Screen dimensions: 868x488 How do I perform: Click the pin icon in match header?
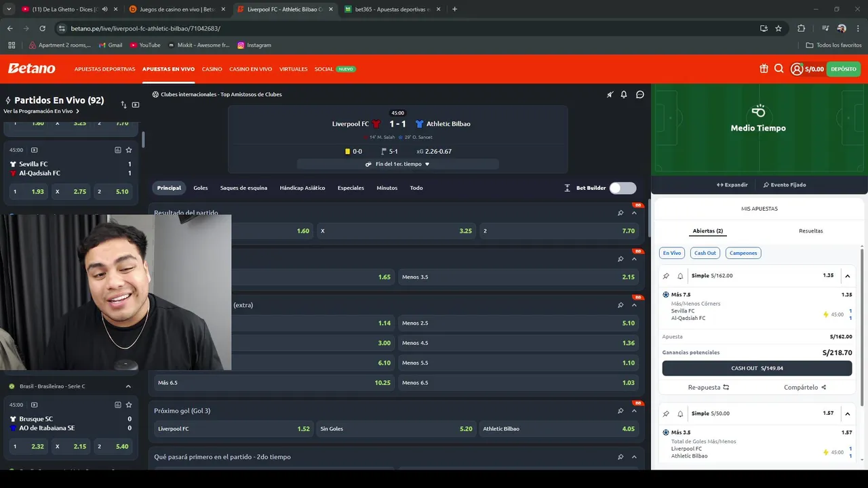(610, 94)
